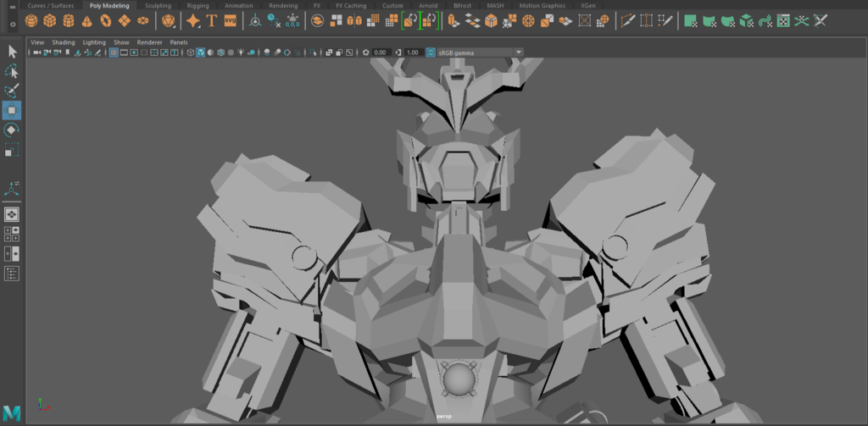This screenshot has height=426, width=868.
Task: Open the Panels menu
Action: coord(179,42)
